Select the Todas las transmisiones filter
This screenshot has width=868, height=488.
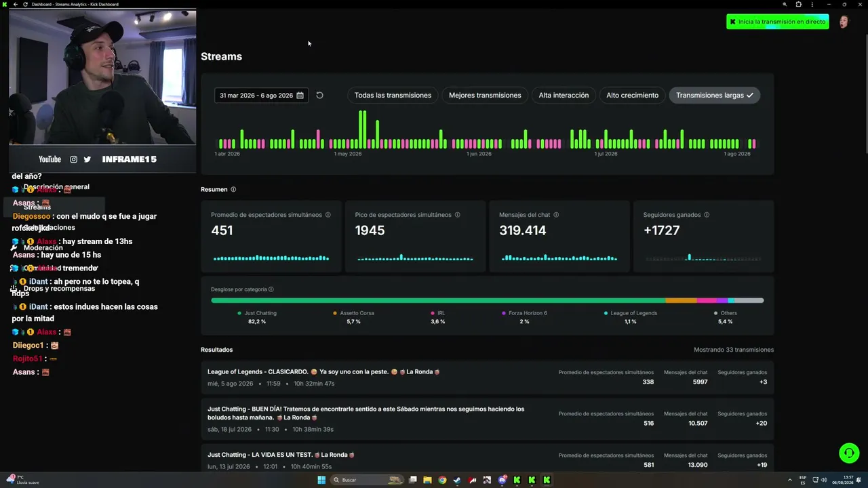(x=393, y=96)
